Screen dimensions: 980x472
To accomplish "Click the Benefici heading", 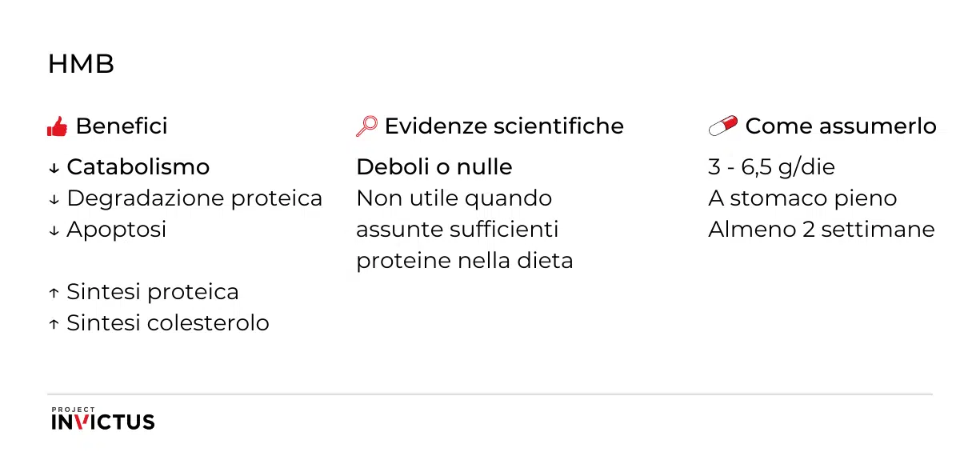I will [x=122, y=126].
